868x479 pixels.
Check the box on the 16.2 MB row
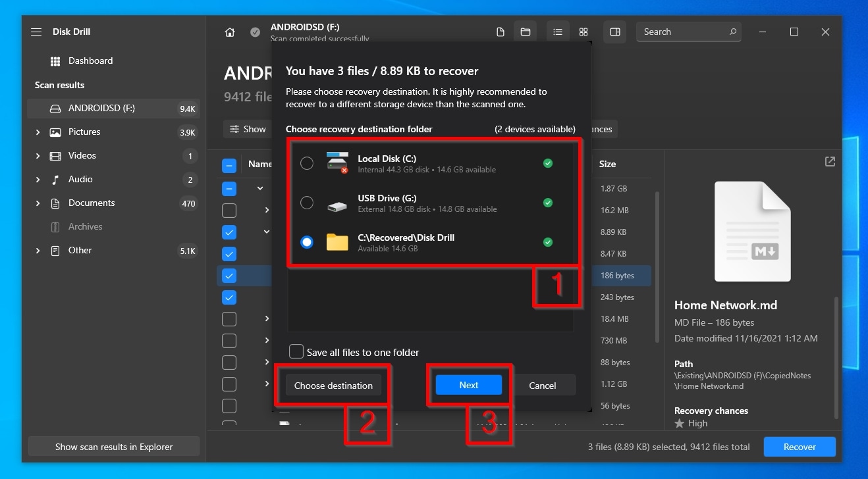tap(229, 211)
